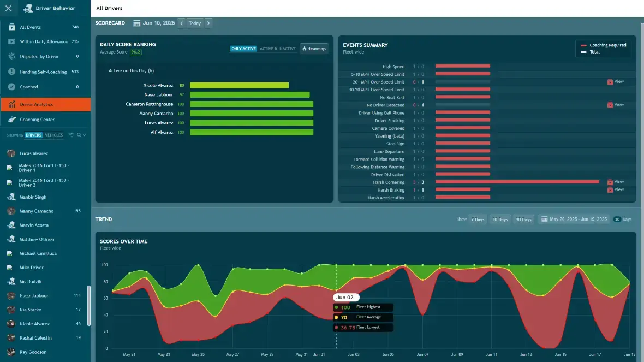
Task: Click View for No Driver Detected
Action: point(615,105)
